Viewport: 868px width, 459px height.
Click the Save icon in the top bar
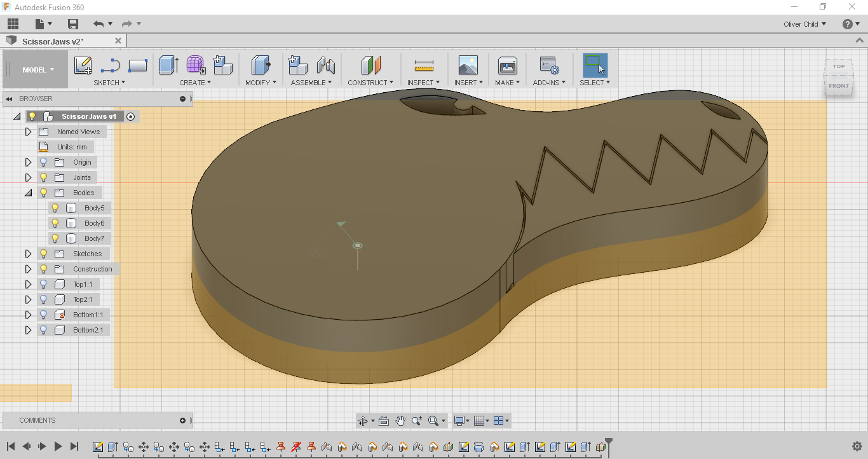(x=73, y=24)
